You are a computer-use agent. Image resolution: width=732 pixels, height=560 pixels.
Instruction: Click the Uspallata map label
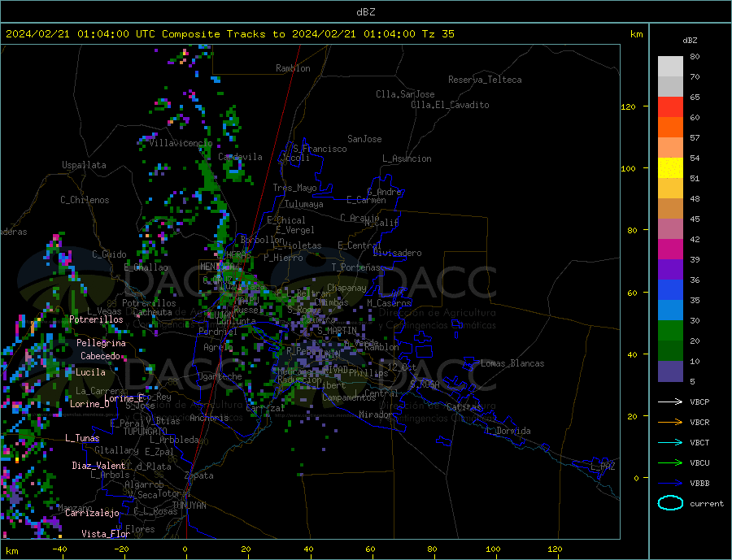point(84,165)
